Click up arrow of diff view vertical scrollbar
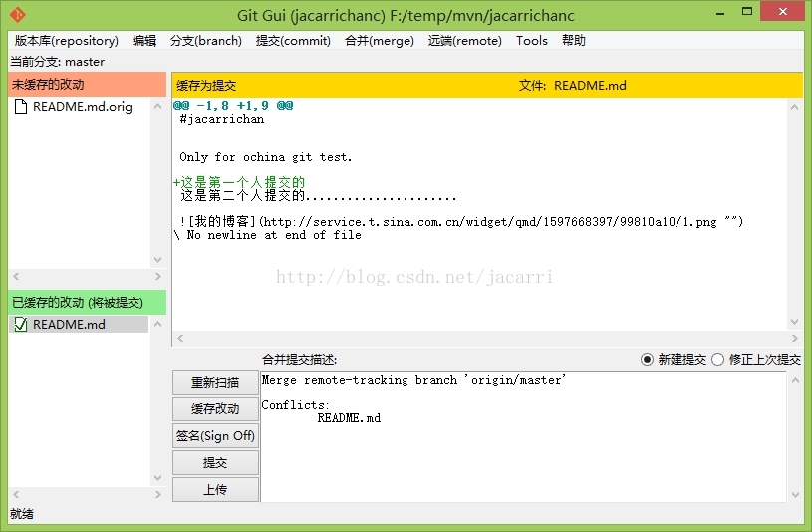The image size is (812, 532). pos(794,107)
